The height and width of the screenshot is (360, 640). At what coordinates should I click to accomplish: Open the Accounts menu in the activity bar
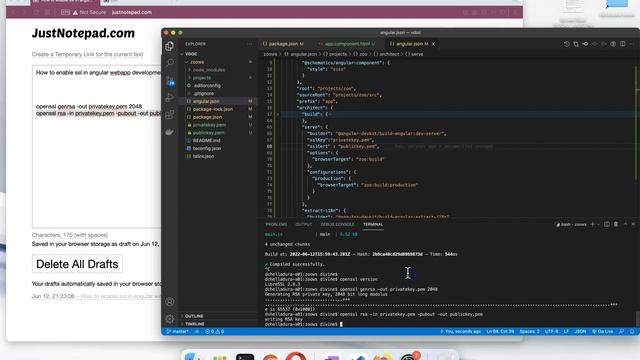click(x=170, y=302)
